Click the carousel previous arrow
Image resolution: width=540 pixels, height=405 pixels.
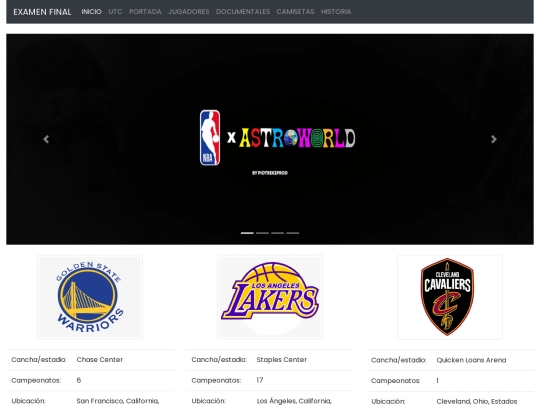click(46, 139)
